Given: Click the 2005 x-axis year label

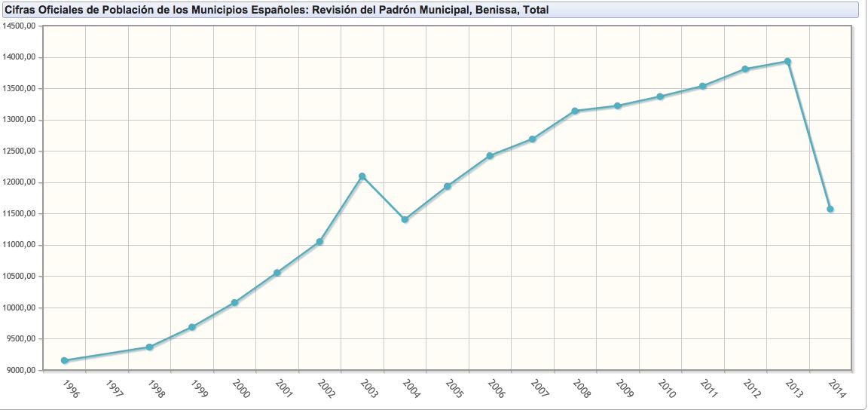Looking at the screenshot, I should [x=454, y=388].
